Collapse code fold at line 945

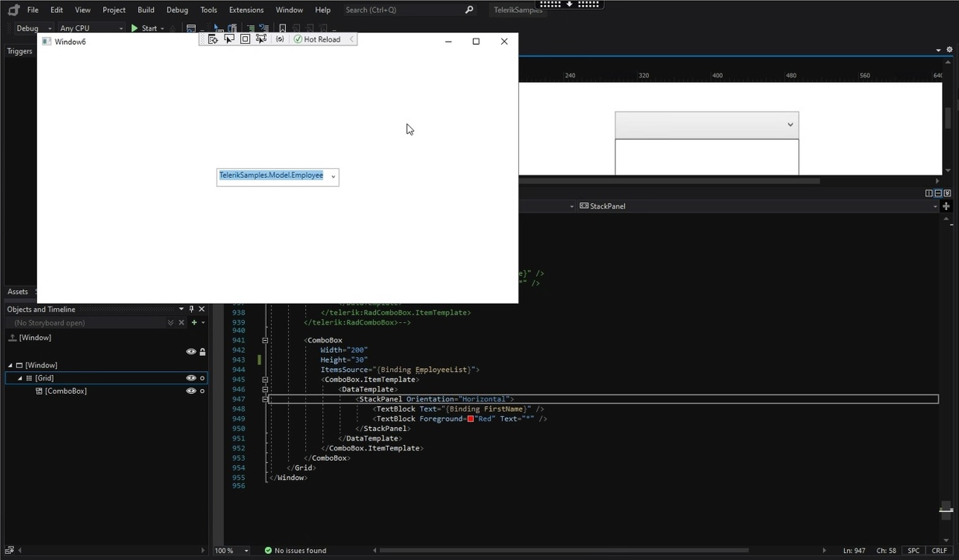pyautogui.click(x=265, y=380)
